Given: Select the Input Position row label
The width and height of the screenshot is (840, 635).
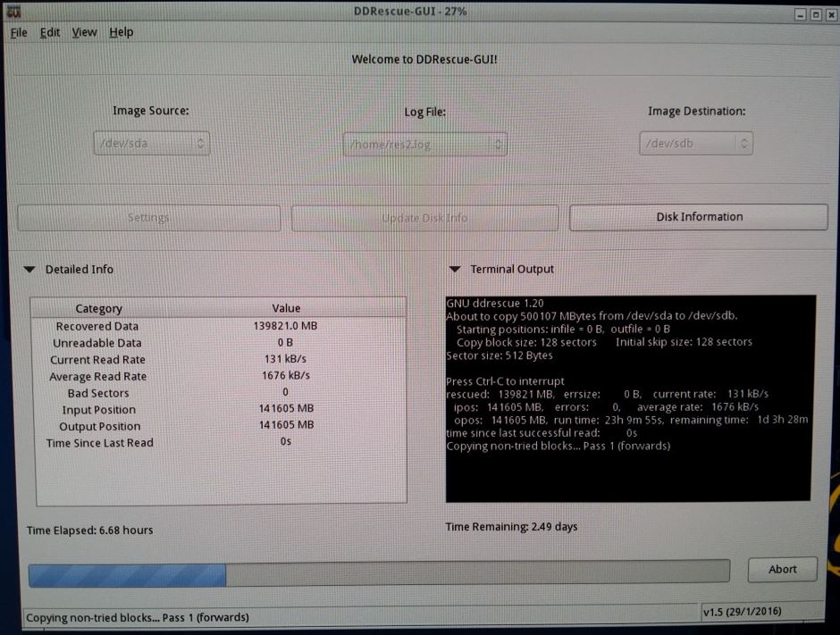Looking at the screenshot, I should (98, 410).
